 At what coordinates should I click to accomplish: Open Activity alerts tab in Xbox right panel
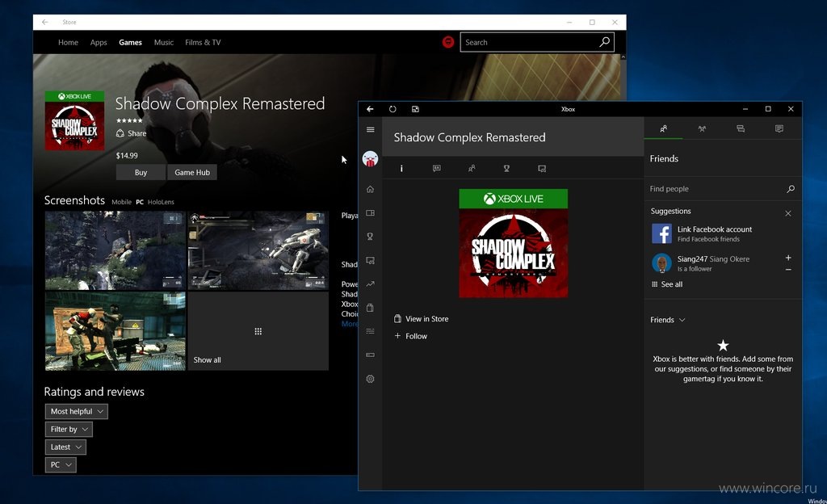coord(779,128)
